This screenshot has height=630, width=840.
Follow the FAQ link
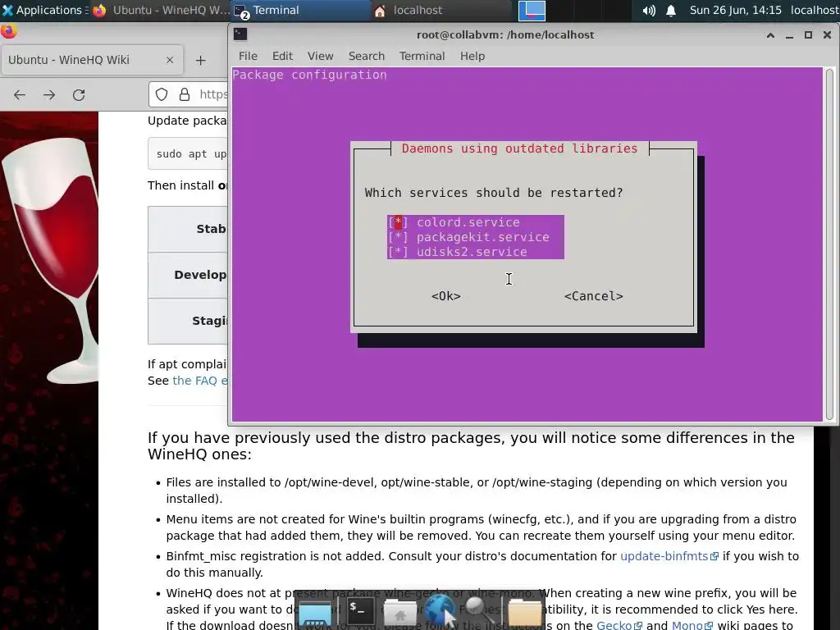click(200, 381)
